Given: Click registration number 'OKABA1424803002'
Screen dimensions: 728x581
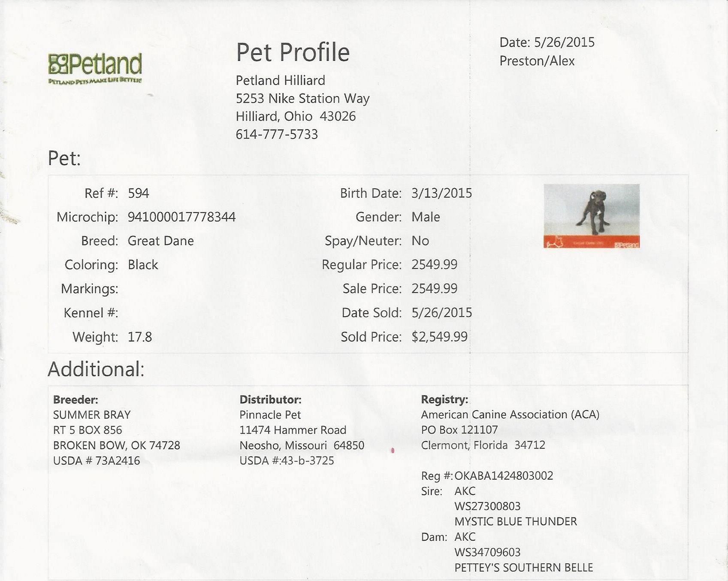Looking at the screenshot, I should point(504,476).
